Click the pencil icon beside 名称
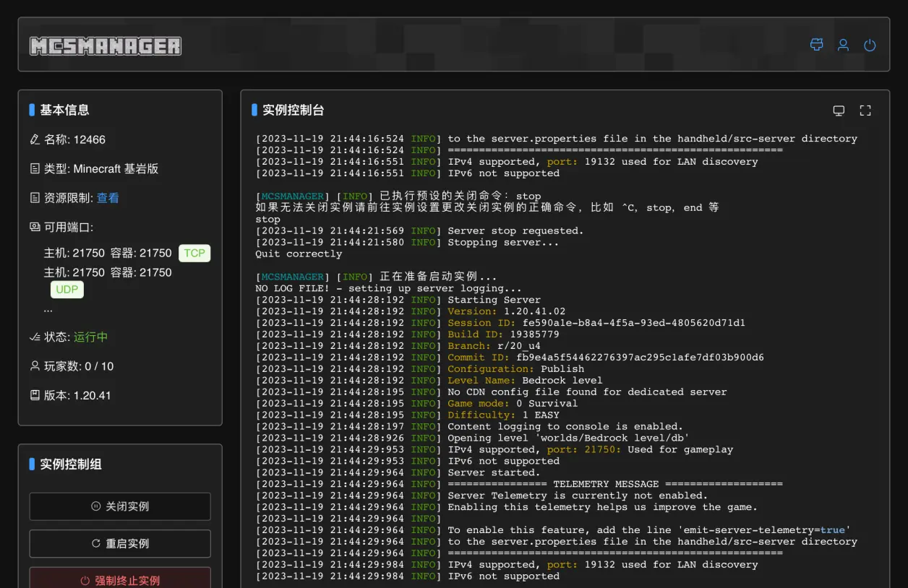908x588 pixels. (x=35, y=139)
